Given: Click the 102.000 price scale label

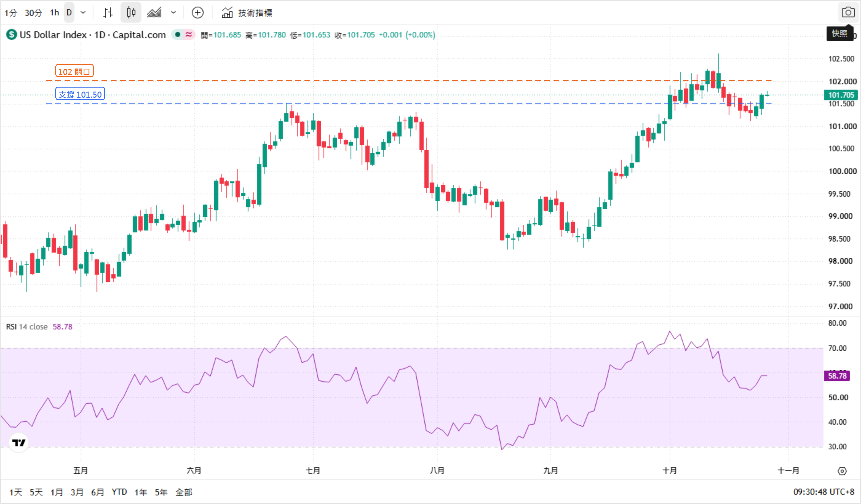Looking at the screenshot, I should click(x=842, y=81).
